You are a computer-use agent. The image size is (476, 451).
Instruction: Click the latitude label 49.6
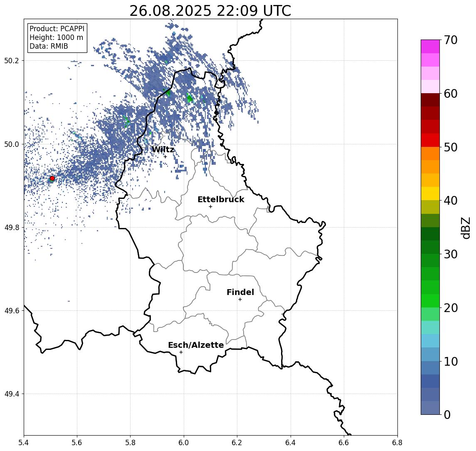pos(12,311)
